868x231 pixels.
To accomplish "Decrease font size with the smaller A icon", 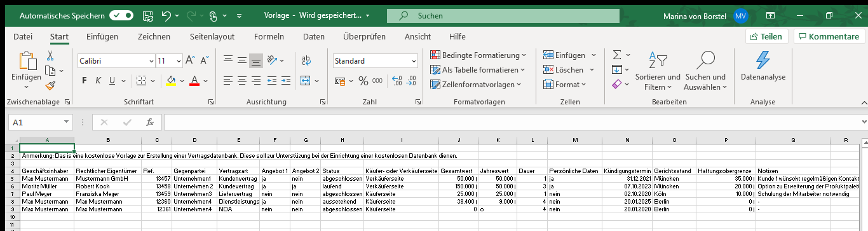I will [205, 61].
